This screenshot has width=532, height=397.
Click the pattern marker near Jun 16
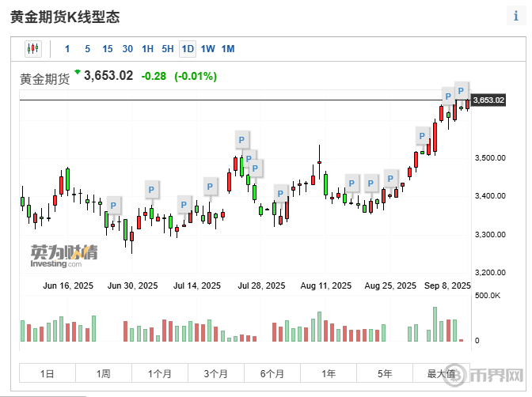[x=114, y=205]
